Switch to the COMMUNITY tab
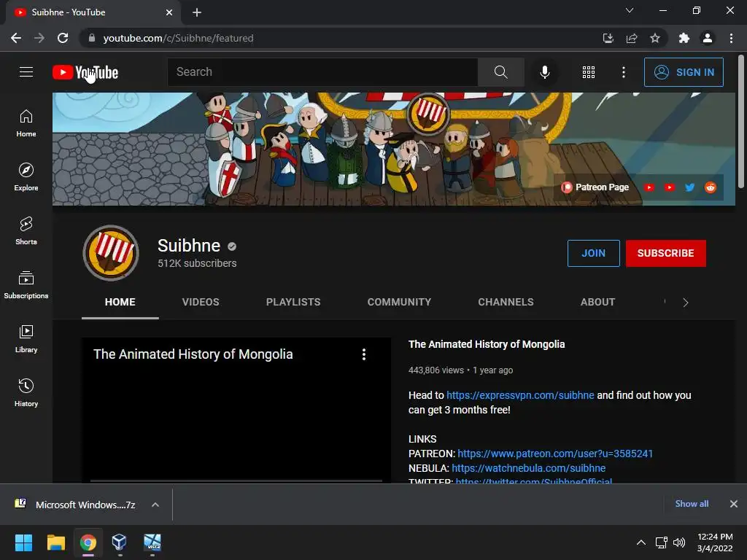 tap(399, 302)
